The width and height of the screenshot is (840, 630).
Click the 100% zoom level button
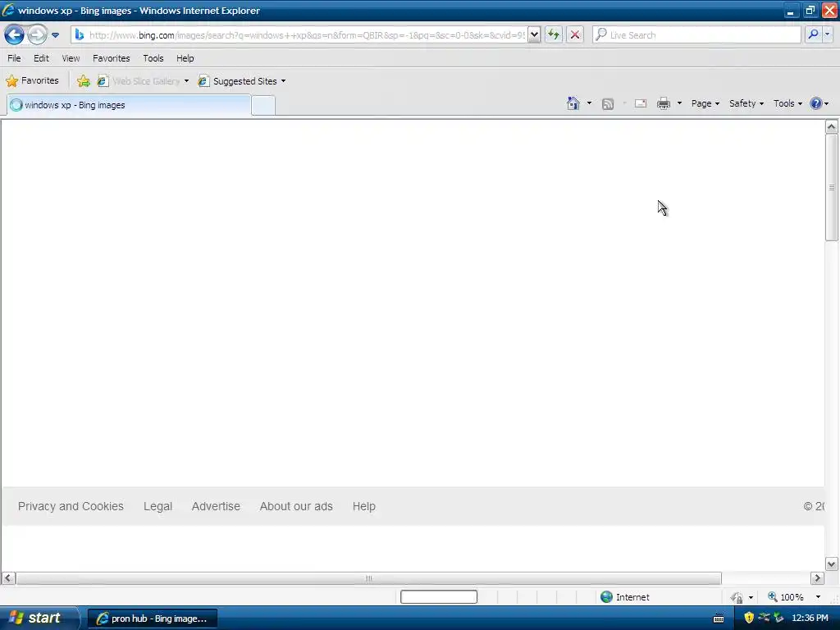point(786,597)
